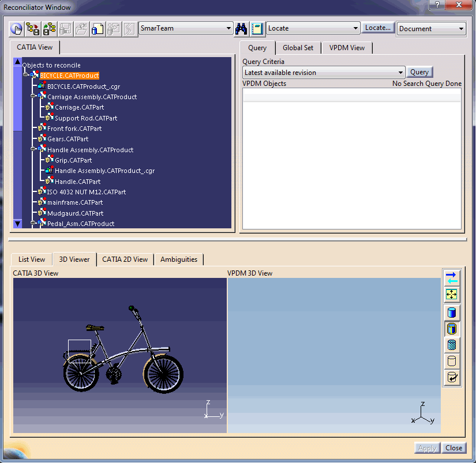Choose the cyan dotted cylinder render mode
The width and height of the screenshot is (476, 463).
[452, 345]
